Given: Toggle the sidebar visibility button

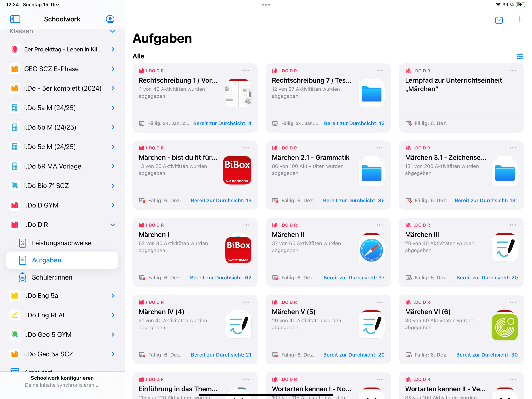Looking at the screenshot, I should coord(15,19).
